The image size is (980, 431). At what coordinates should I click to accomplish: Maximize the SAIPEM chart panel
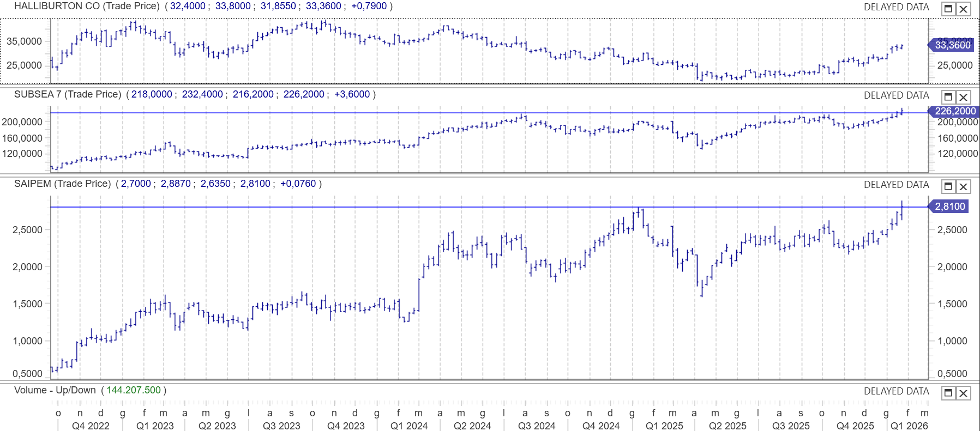[948, 186]
